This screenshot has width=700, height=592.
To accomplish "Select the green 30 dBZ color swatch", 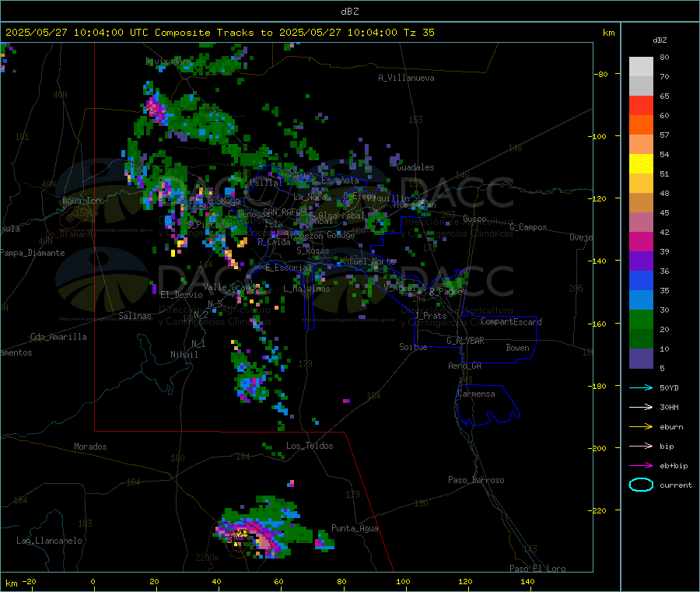I will pos(641,319).
